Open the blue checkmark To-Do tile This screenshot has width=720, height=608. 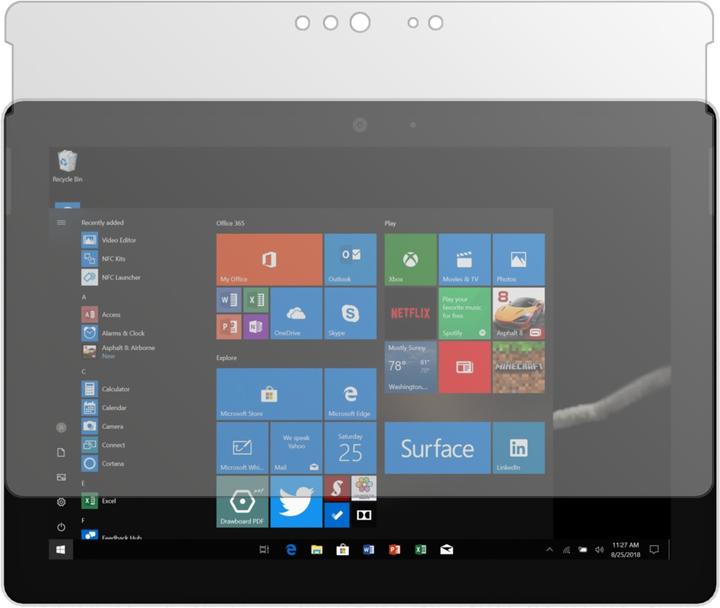pos(337,515)
